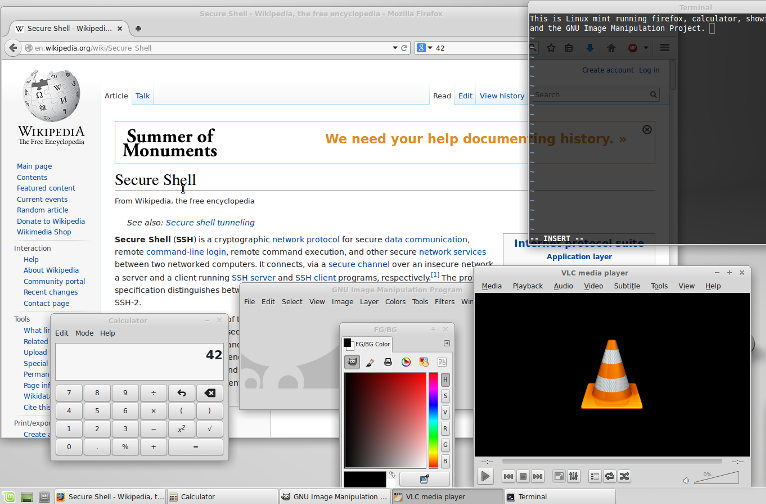Show the VLC playlist icon
The image size is (766, 504).
[595, 476]
